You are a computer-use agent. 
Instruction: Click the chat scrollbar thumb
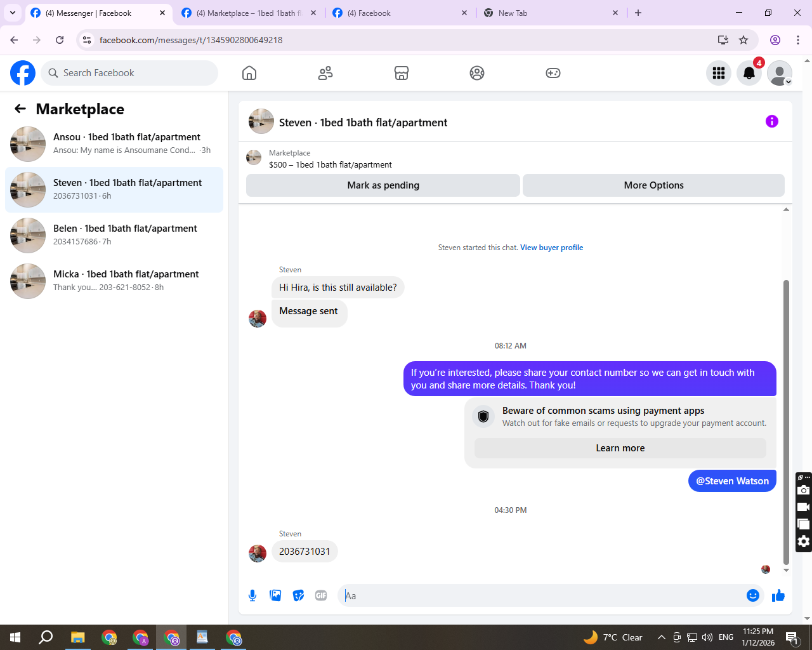(786, 422)
